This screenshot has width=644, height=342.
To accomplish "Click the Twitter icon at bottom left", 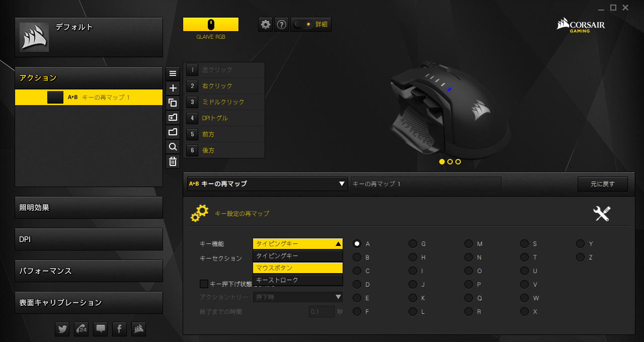I will point(62,329).
